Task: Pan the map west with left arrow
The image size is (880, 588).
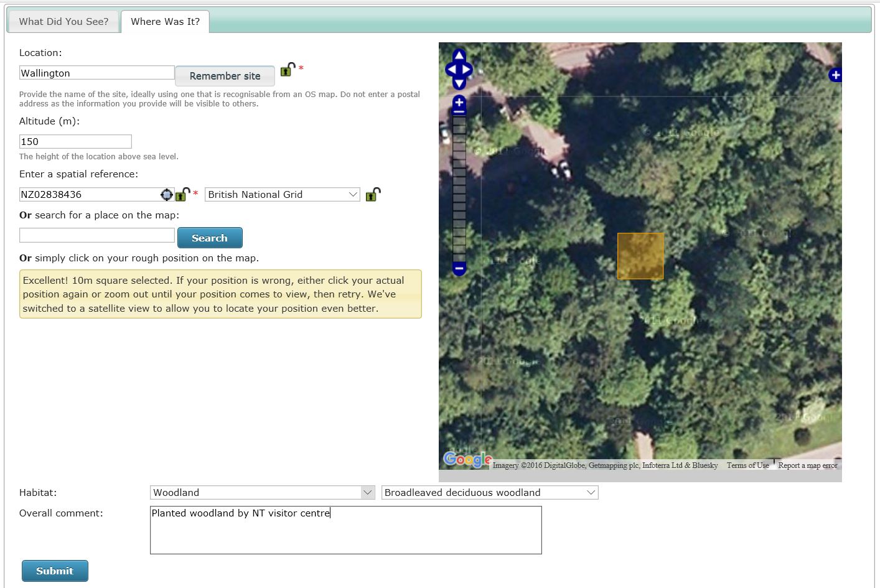Action: [x=451, y=70]
